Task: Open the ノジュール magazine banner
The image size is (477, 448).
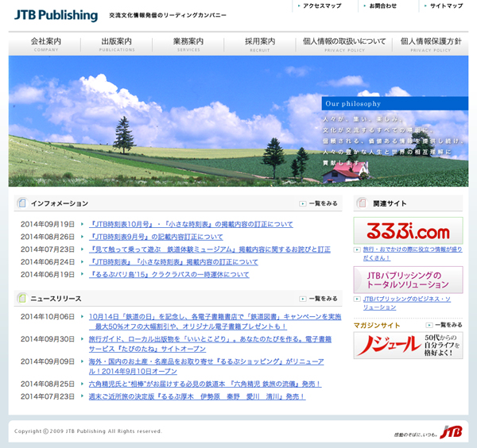Action: click(408, 345)
